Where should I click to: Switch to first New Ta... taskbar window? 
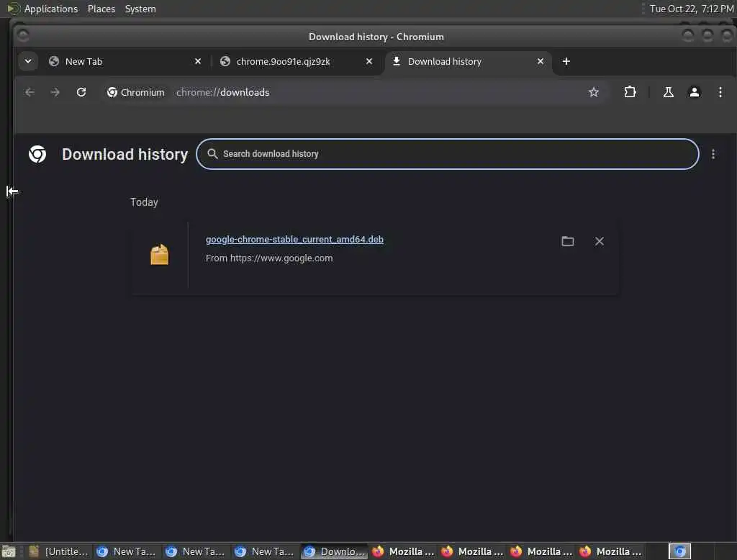click(x=126, y=551)
